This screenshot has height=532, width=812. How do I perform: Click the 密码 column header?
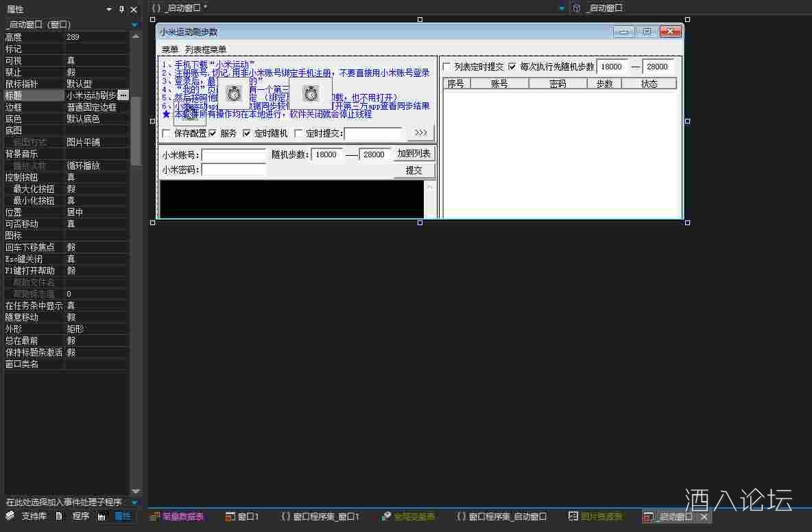pos(558,84)
